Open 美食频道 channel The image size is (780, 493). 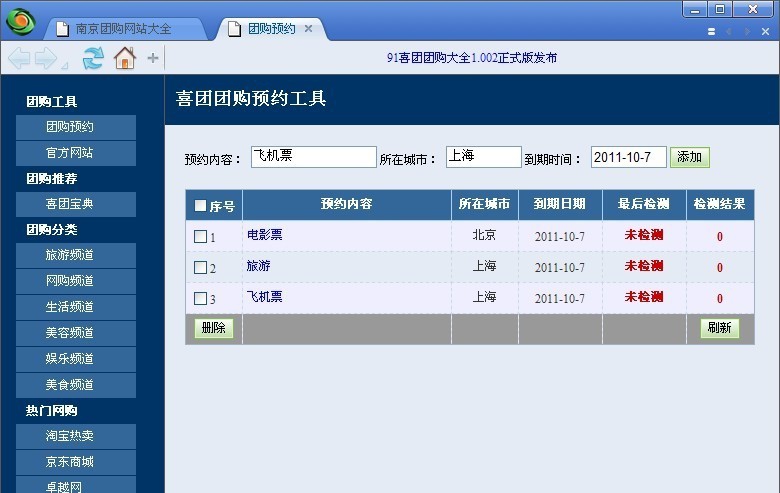point(76,385)
